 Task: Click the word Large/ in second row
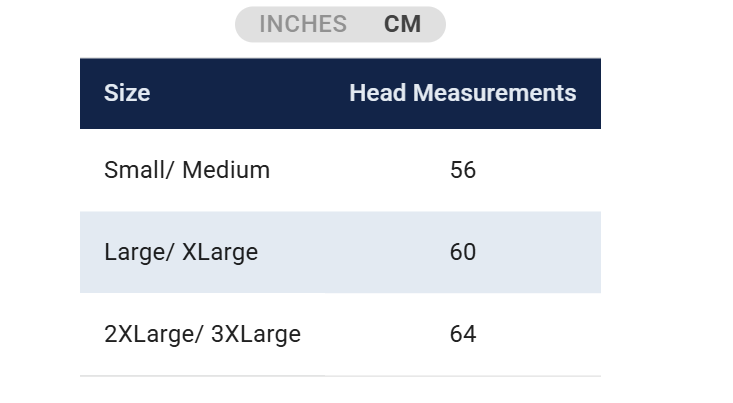139,252
